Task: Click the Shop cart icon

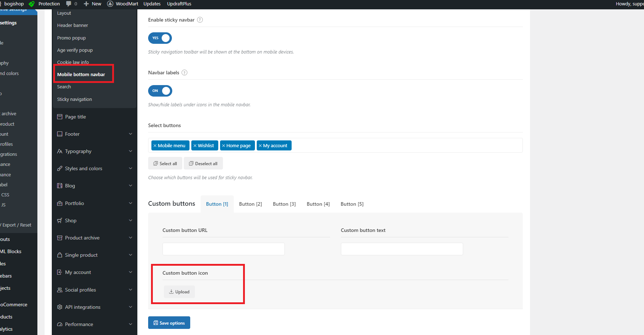Action: click(60, 220)
